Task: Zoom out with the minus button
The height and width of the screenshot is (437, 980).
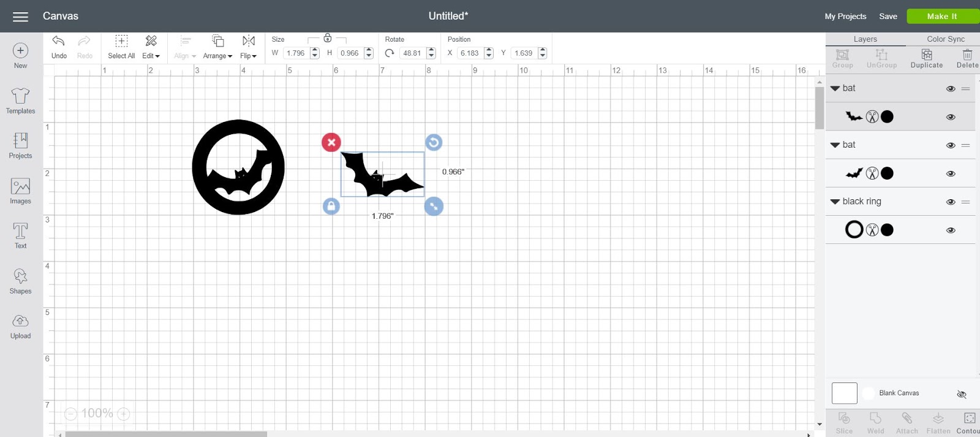Action: [71, 414]
